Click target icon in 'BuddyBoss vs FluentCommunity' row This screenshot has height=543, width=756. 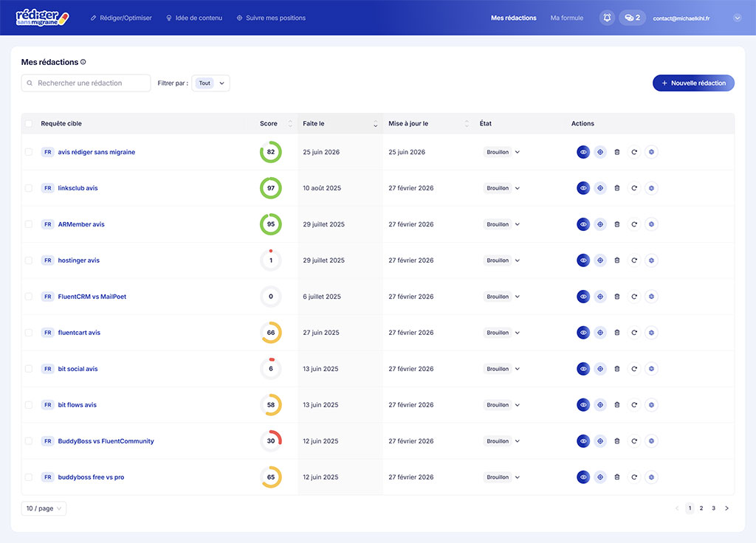point(599,441)
